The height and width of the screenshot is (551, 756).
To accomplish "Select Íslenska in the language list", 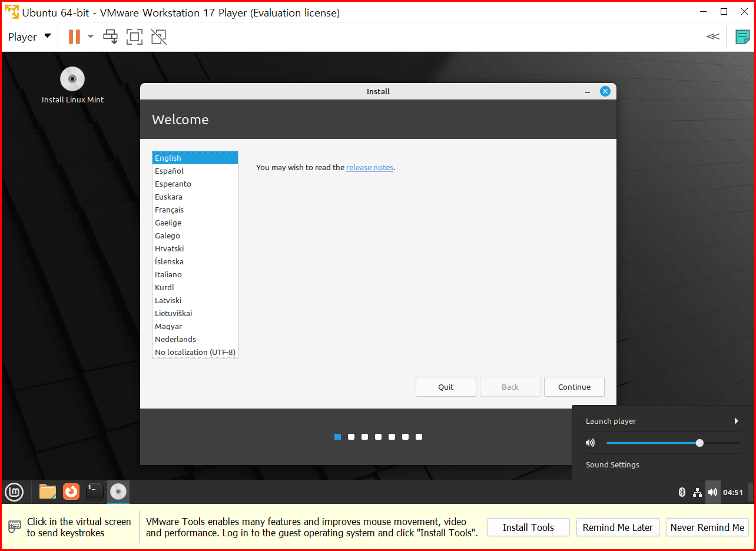I will click(x=195, y=261).
